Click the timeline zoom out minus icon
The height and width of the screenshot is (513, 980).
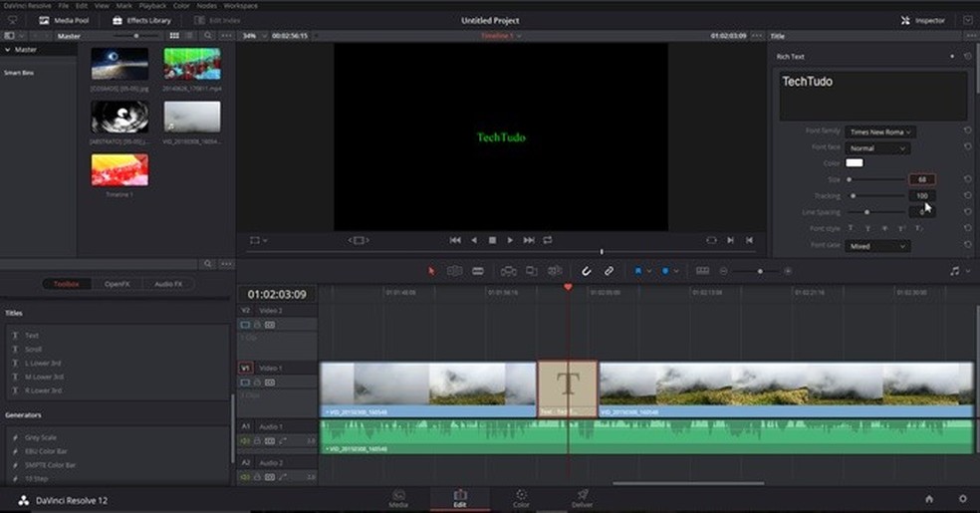coord(723,271)
